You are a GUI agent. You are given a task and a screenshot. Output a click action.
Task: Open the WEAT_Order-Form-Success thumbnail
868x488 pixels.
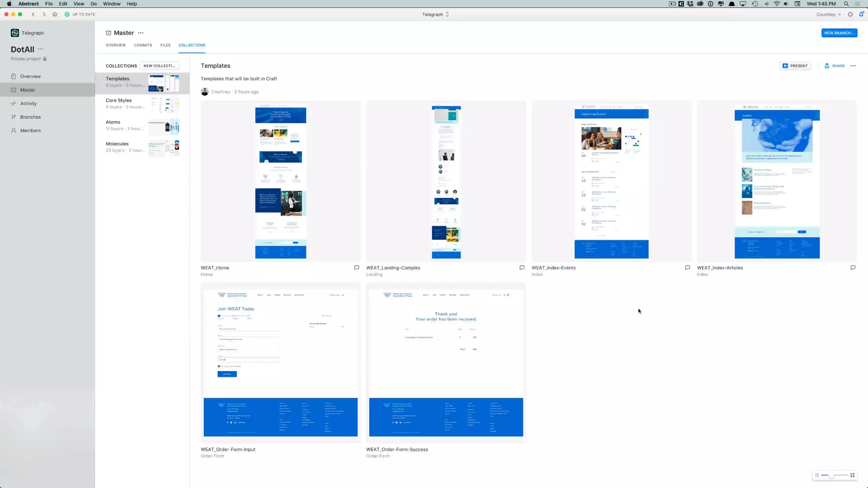446,363
